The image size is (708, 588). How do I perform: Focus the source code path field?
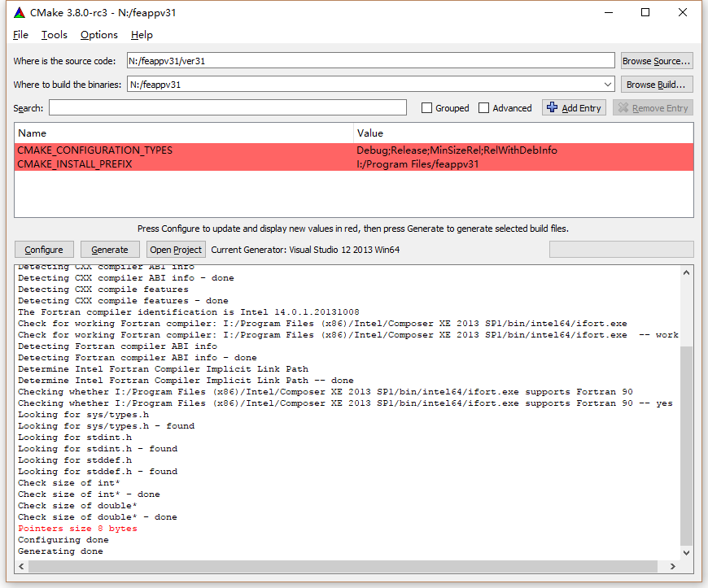pos(371,60)
